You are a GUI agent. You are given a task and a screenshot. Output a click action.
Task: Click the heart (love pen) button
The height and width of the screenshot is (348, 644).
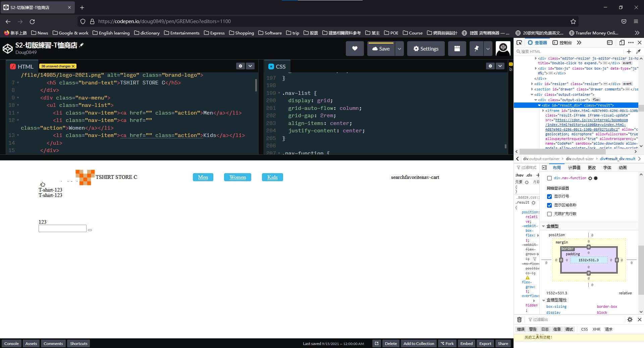[x=355, y=49]
